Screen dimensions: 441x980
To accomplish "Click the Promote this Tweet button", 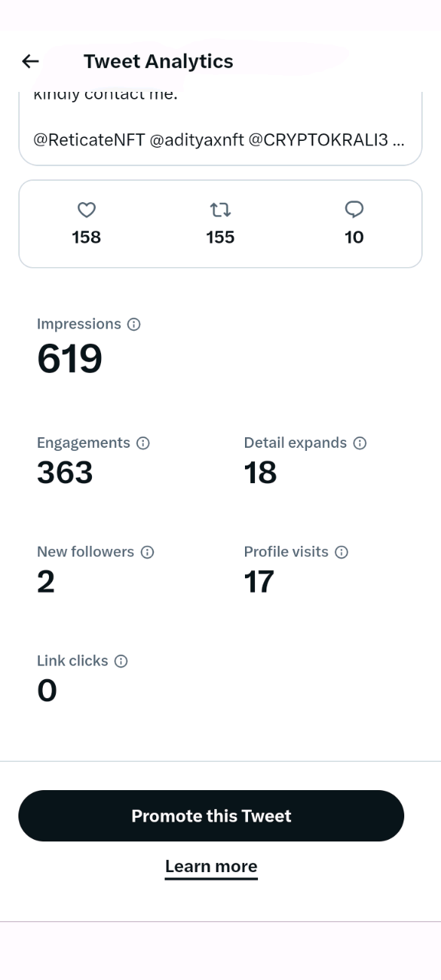I will 211,816.
